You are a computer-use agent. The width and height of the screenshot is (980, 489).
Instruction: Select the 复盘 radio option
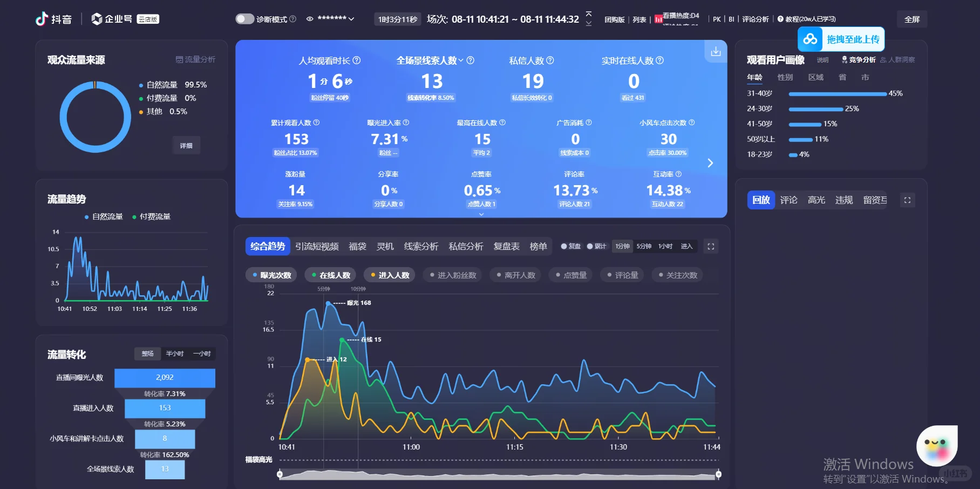click(x=564, y=246)
